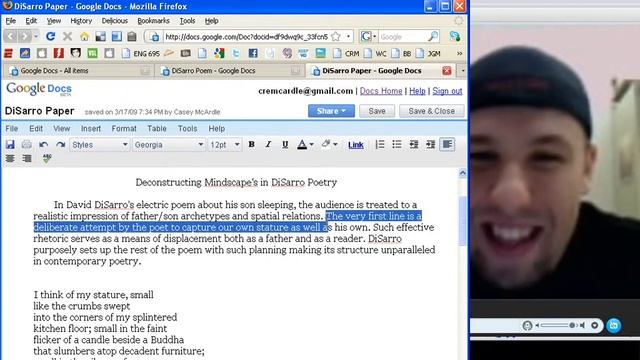The image size is (640, 360).
Task: Reload the page in Firefox
Action: tap(50, 37)
